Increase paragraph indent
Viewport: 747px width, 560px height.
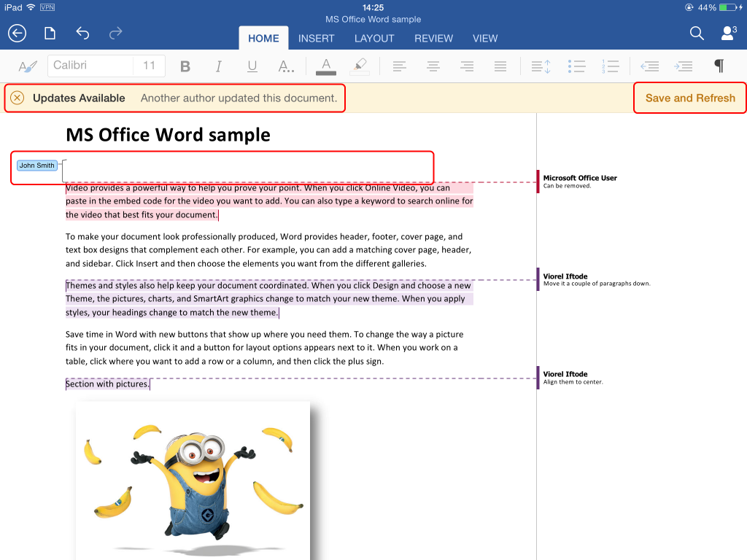683,66
